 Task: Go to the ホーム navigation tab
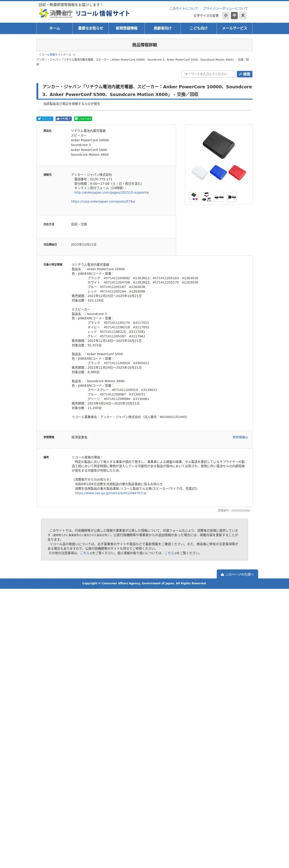pos(54,28)
